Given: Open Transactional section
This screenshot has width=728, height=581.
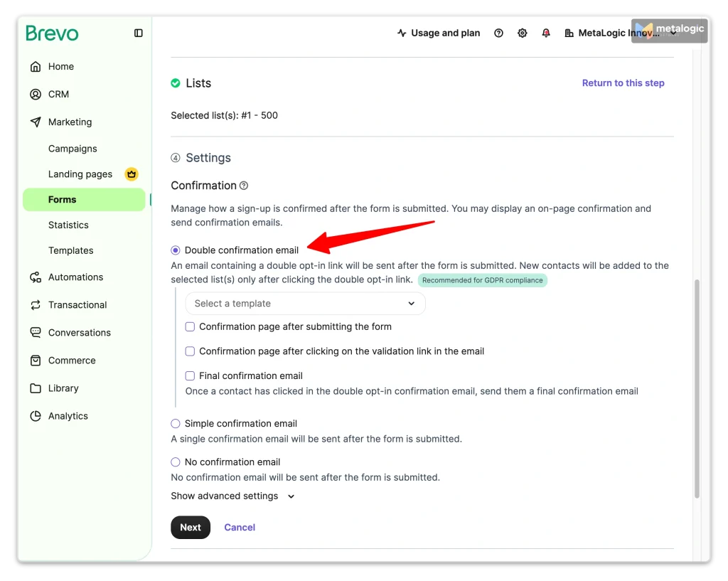Looking at the screenshot, I should point(77,305).
